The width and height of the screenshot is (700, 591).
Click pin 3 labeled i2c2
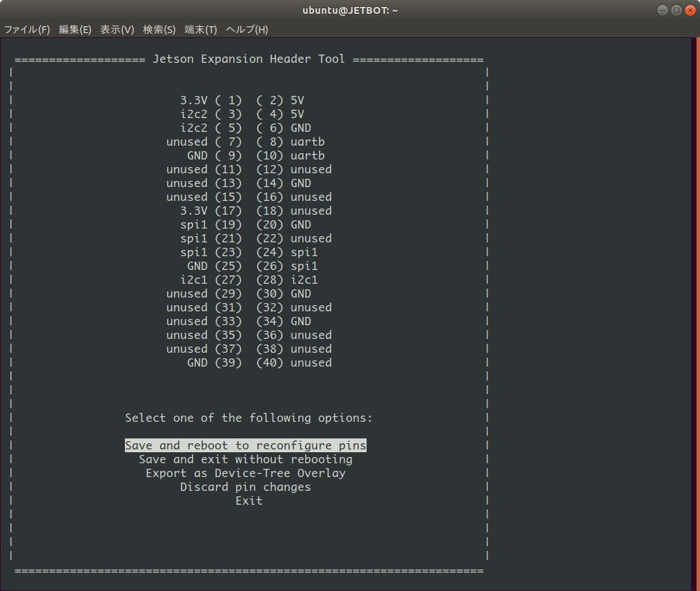pyautogui.click(x=211, y=115)
